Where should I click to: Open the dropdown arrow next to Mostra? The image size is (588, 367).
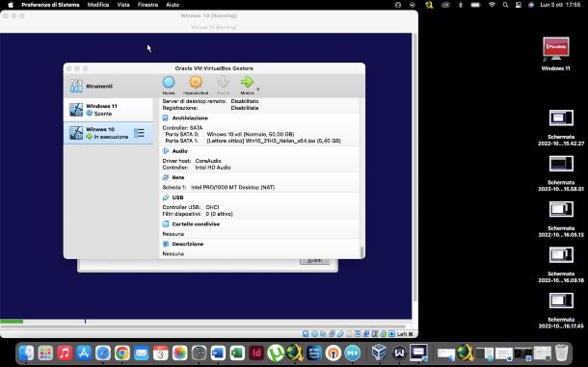(258, 90)
